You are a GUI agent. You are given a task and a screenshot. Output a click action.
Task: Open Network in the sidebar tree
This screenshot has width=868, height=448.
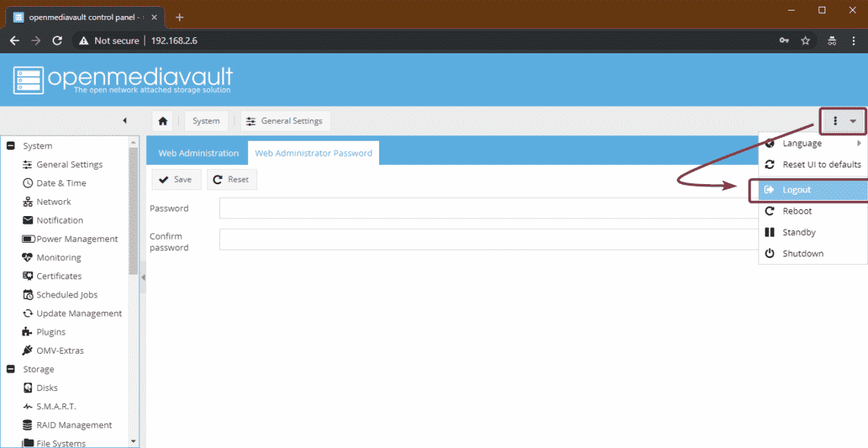pos(54,202)
